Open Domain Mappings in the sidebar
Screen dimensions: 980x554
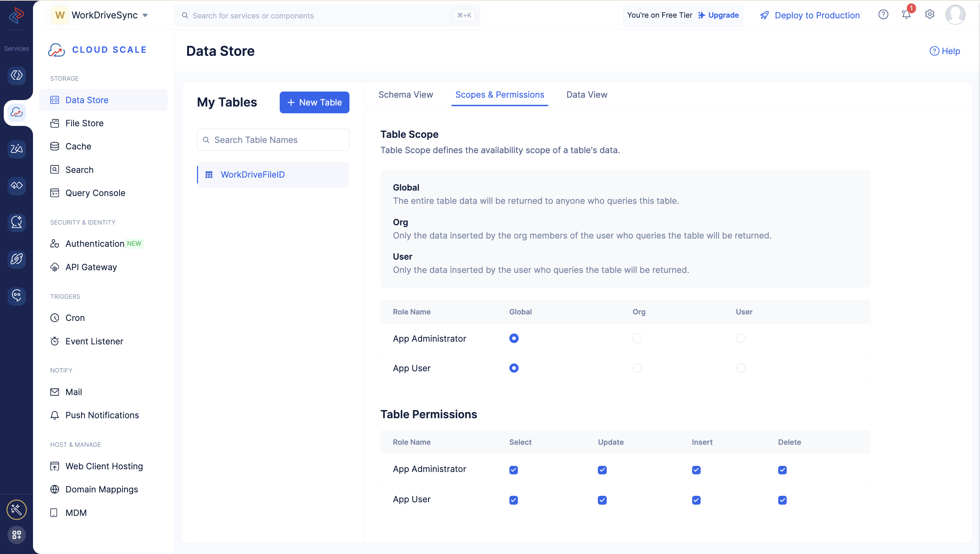[103, 489]
